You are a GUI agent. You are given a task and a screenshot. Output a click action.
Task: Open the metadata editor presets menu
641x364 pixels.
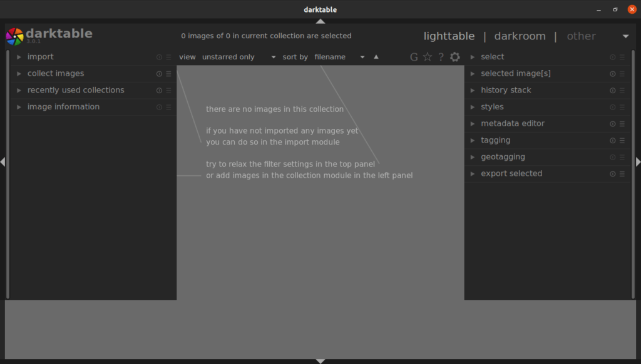coord(622,124)
